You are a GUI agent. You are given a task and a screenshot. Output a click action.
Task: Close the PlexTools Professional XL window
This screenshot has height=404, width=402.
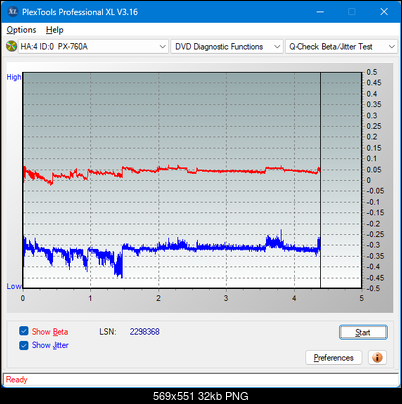(384, 12)
